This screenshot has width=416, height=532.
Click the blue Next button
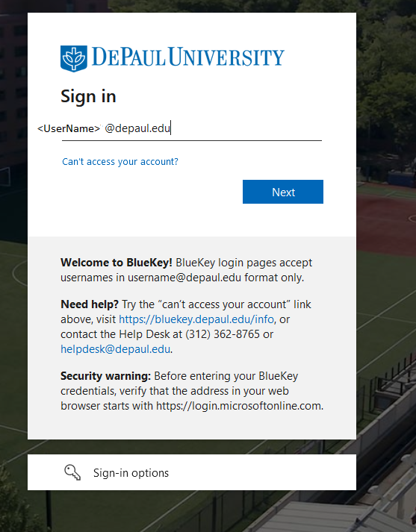(x=283, y=192)
